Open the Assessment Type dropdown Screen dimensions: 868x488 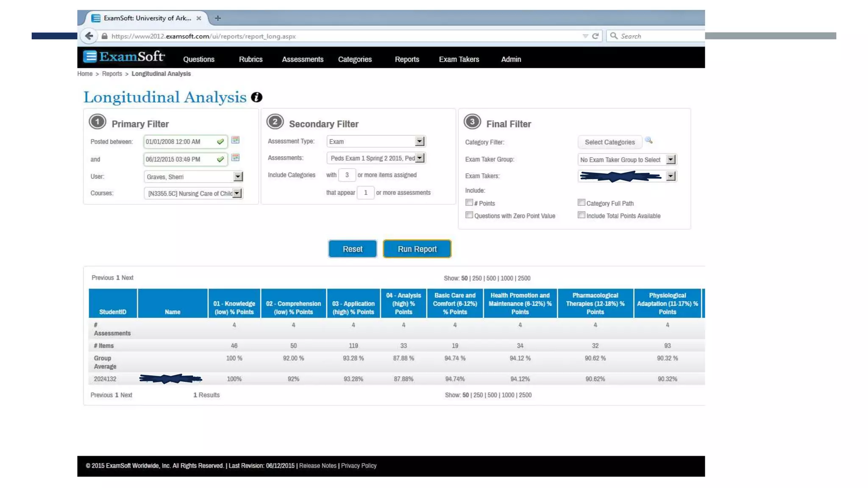pos(419,141)
